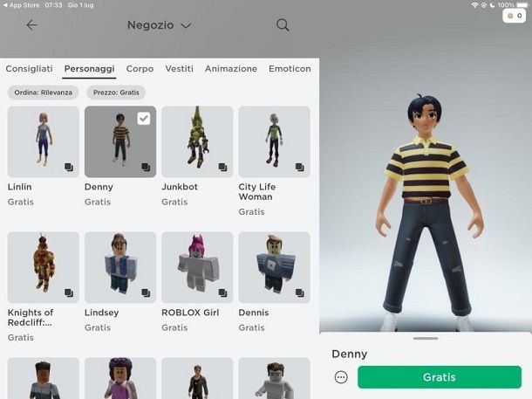Tap bundle icon on Denny card
Image resolution: width=532 pixels, height=399 pixels.
(146, 167)
